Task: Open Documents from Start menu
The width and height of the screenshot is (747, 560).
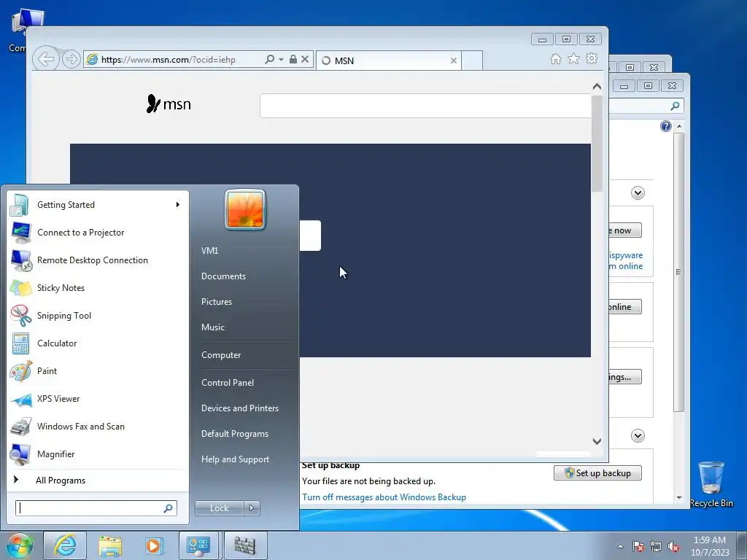Action: [x=223, y=276]
